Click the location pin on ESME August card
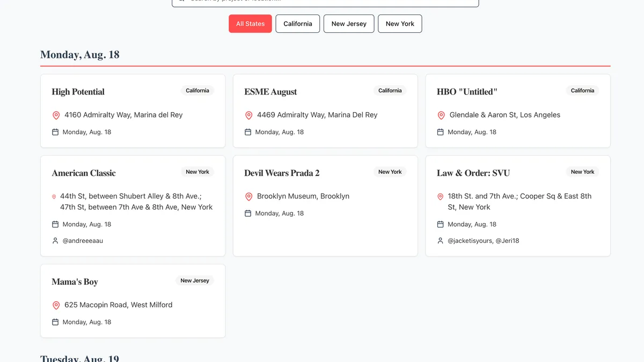This screenshot has width=644, height=362. coord(248,115)
